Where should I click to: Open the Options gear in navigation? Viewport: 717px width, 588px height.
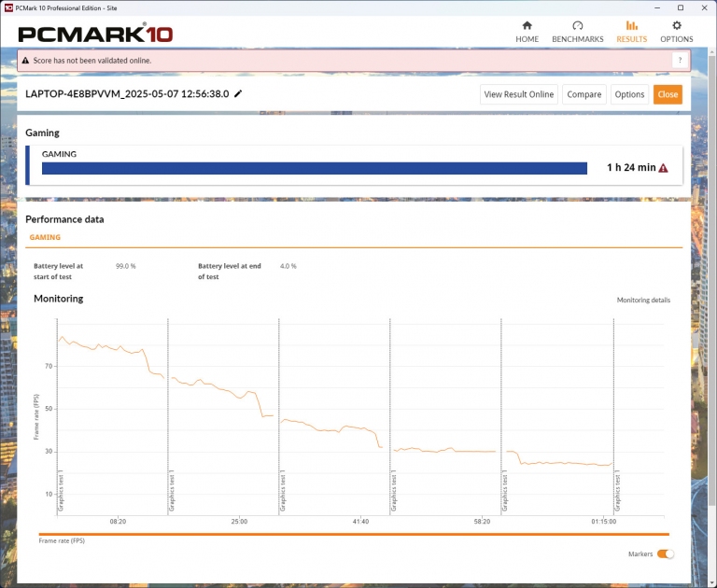(676, 32)
